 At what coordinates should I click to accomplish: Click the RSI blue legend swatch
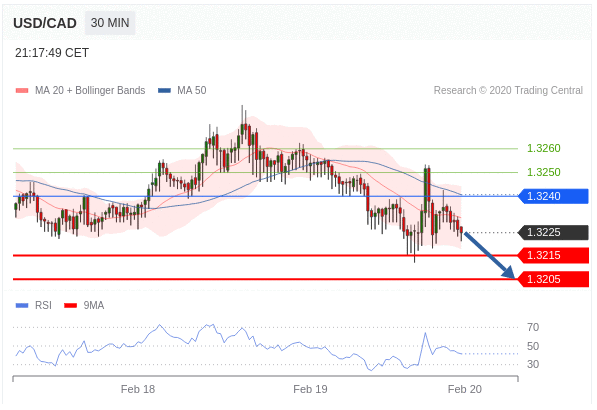coord(22,305)
